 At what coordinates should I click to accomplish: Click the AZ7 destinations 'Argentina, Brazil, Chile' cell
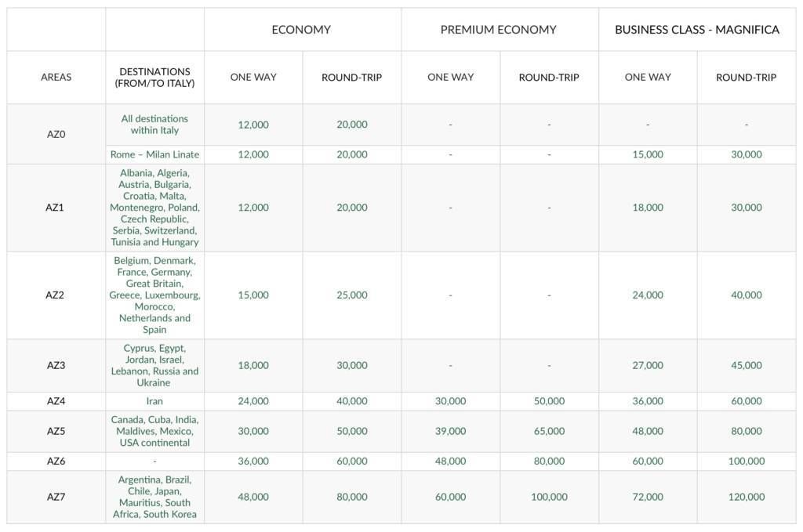pos(154,497)
